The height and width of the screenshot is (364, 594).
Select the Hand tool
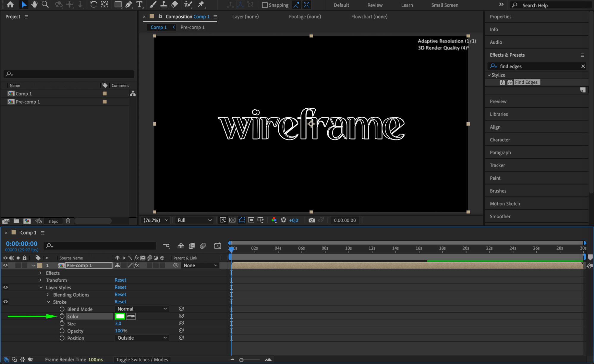pos(34,4)
